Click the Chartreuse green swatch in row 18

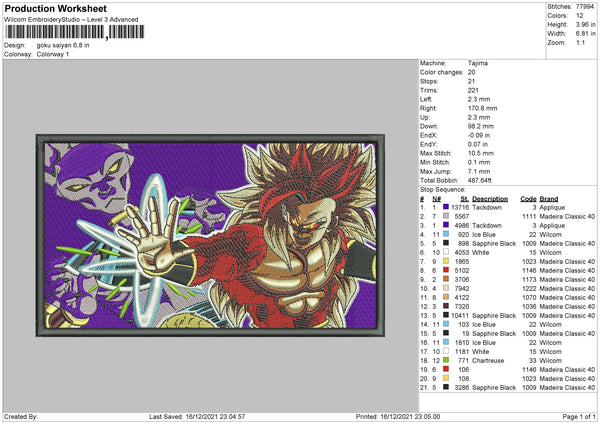(446, 360)
